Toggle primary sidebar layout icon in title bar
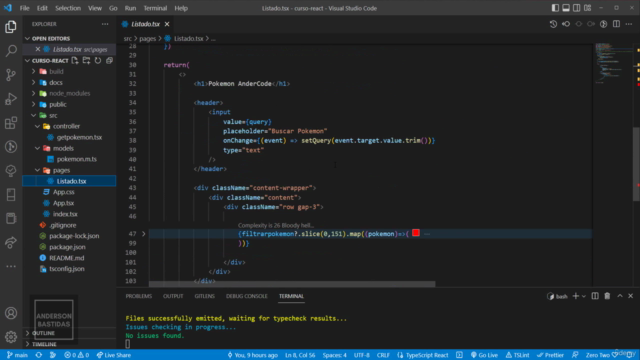The image size is (640, 360). tap(555, 8)
